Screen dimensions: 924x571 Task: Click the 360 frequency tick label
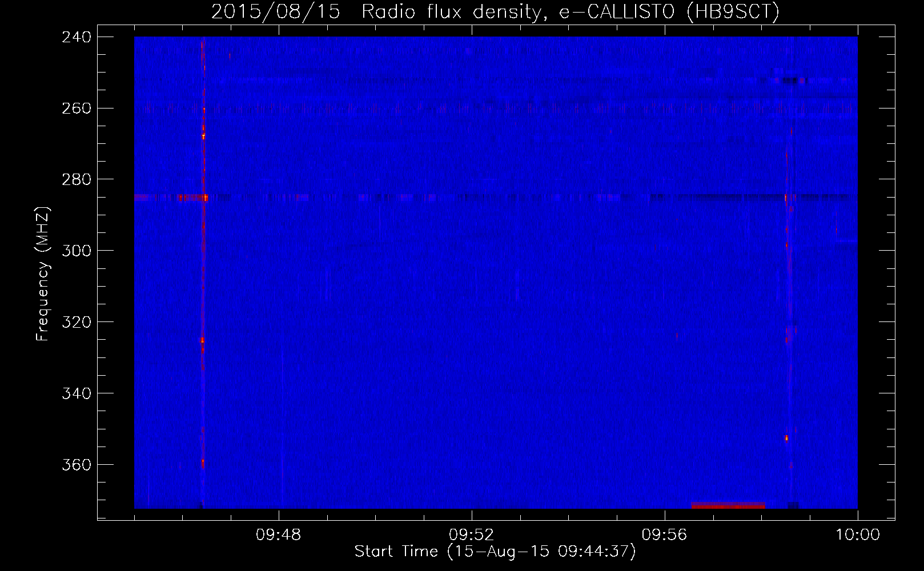click(77, 465)
